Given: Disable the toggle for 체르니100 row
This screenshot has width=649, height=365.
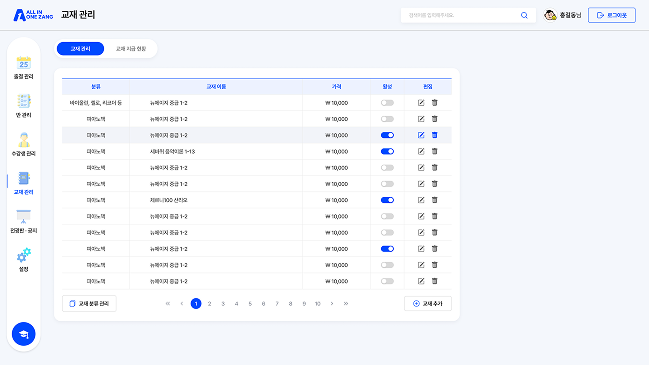Looking at the screenshot, I should (x=387, y=200).
